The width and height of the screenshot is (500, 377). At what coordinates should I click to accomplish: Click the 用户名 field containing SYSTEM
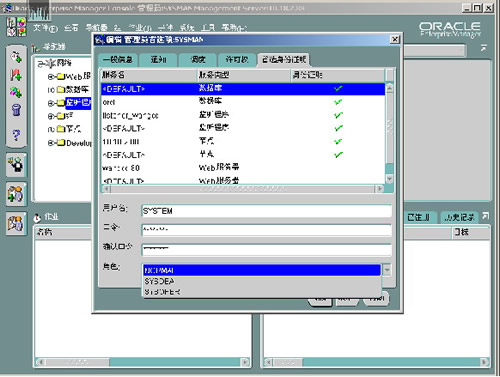click(266, 211)
